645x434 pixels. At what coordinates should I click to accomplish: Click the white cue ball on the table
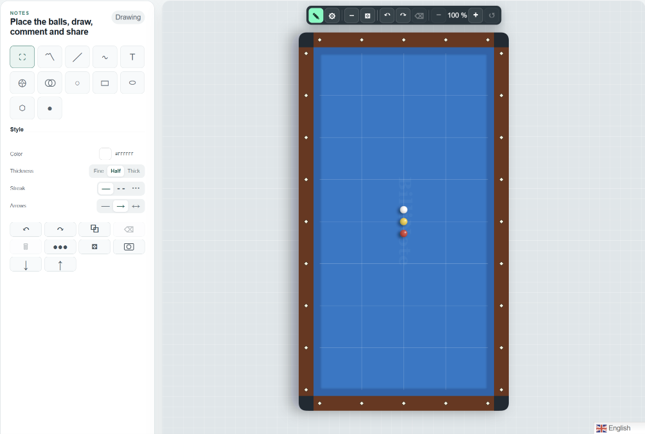[x=404, y=210]
